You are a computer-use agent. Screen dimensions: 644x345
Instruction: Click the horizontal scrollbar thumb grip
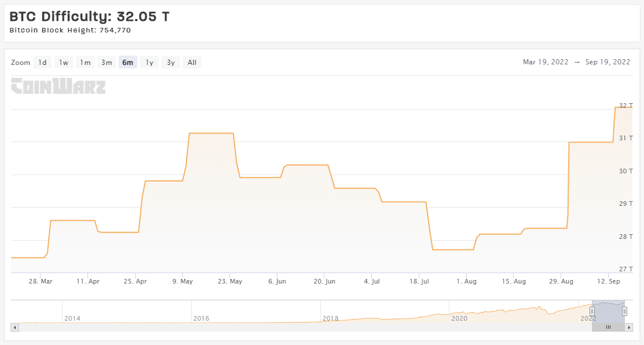(608, 327)
